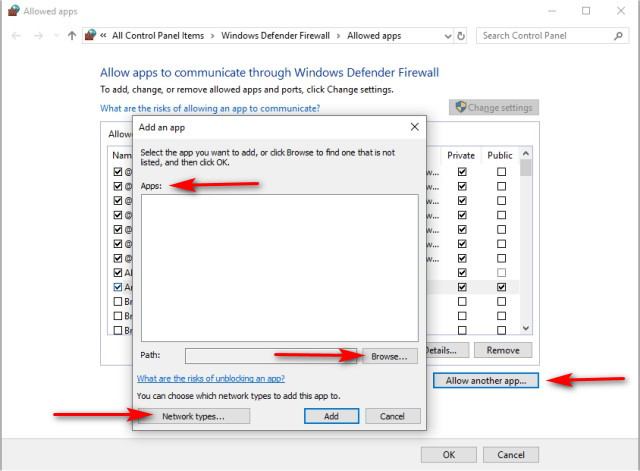
Task: Click the list scrollbar thumb
Action: (x=526, y=167)
